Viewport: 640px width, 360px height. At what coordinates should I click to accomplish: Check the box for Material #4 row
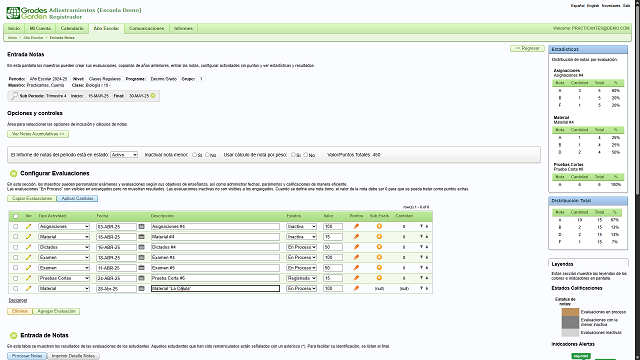[16, 237]
